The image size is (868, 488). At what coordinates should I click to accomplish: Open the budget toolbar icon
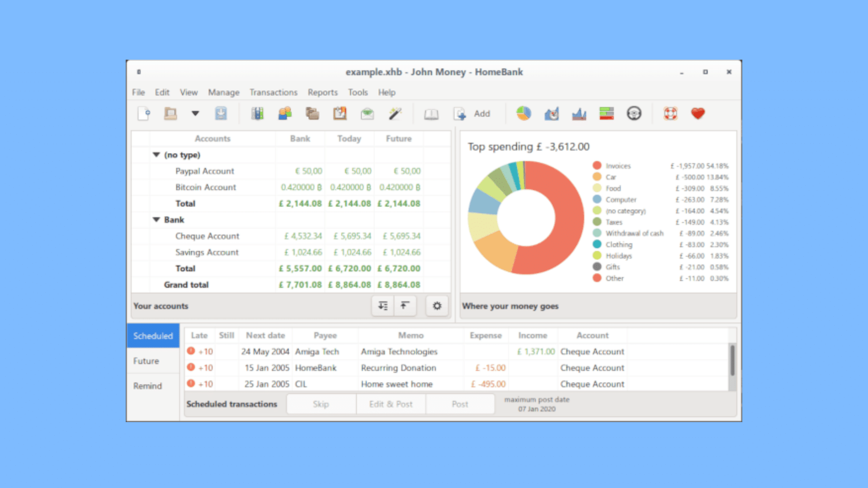point(368,113)
